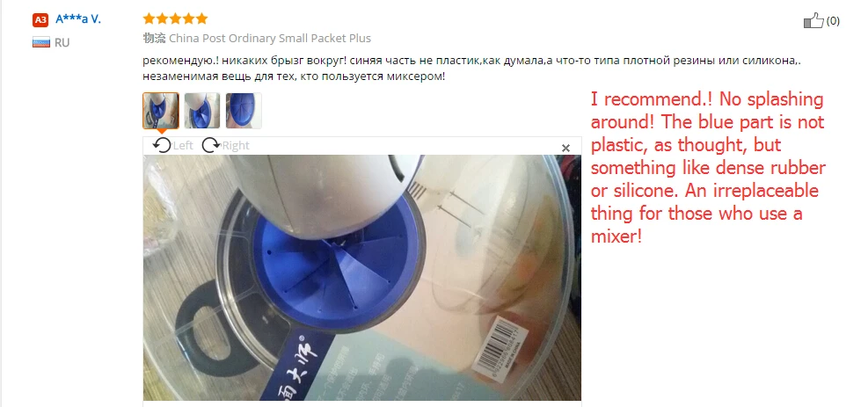This screenshot has height=407, width=868.
Task: Open reviewer profile A***a V.
Action: (78, 18)
